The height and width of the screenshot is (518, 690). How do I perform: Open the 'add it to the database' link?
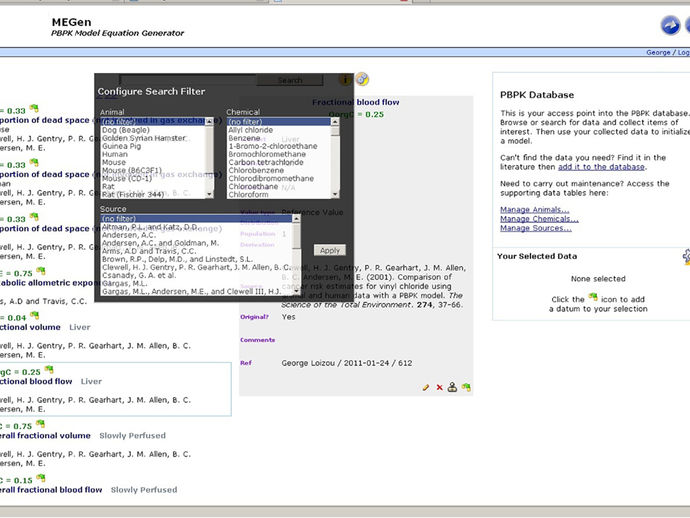pyautogui.click(x=601, y=167)
